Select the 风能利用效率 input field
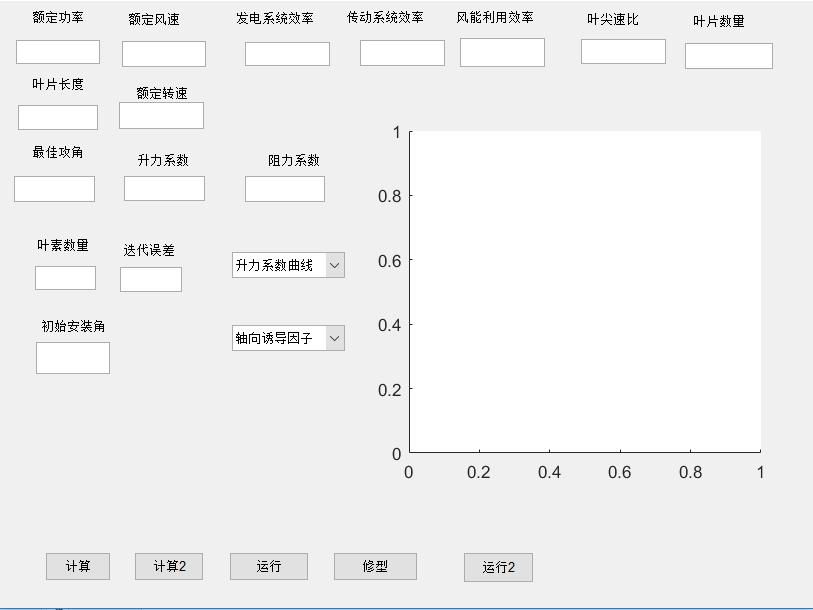 (502, 53)
